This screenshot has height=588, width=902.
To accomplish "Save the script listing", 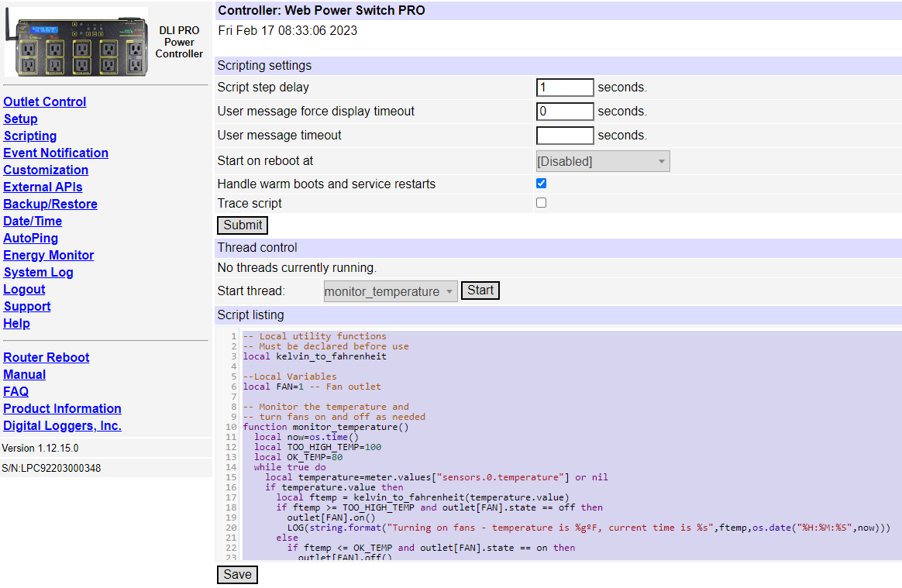I will (x=237, y=575).
